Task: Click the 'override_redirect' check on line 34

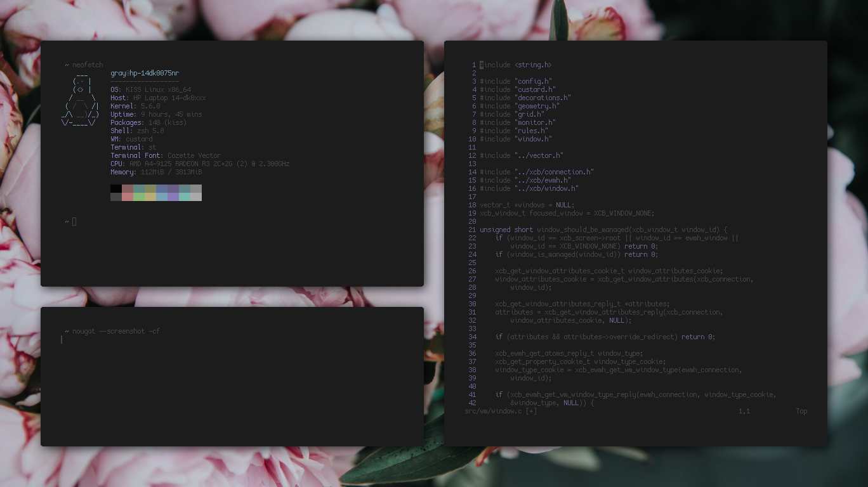Action: coord(605,337)
